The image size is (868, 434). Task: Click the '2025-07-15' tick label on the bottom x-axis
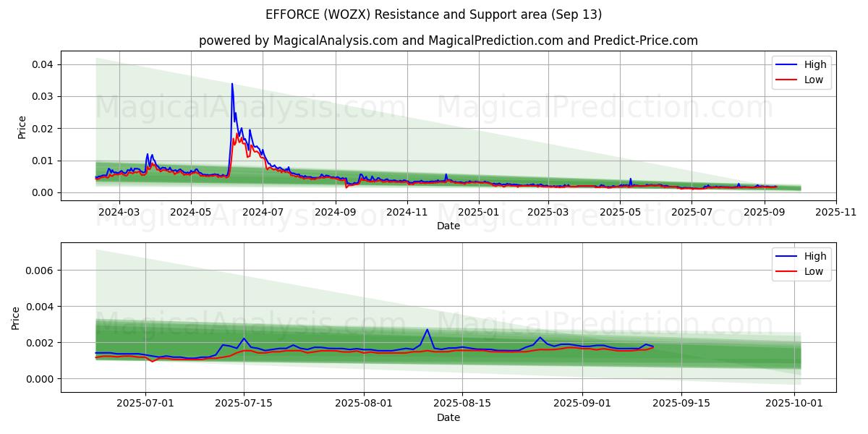point(243,404)
